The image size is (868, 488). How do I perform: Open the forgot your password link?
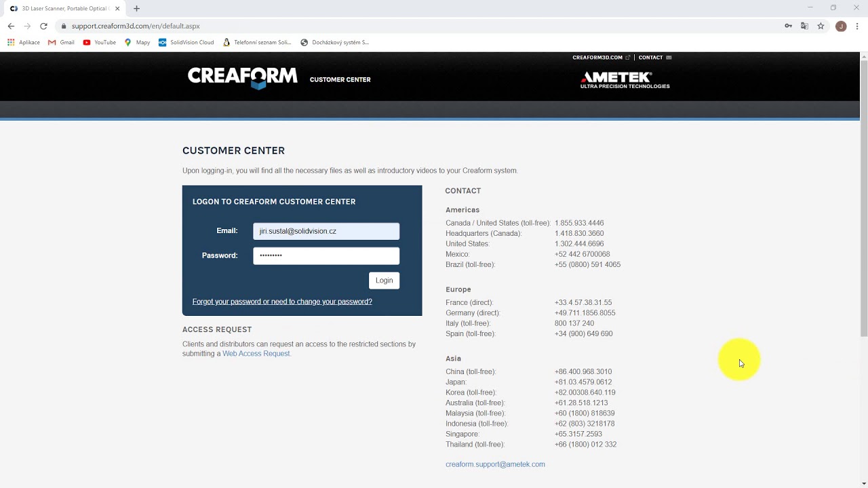[x=282, y=302]
